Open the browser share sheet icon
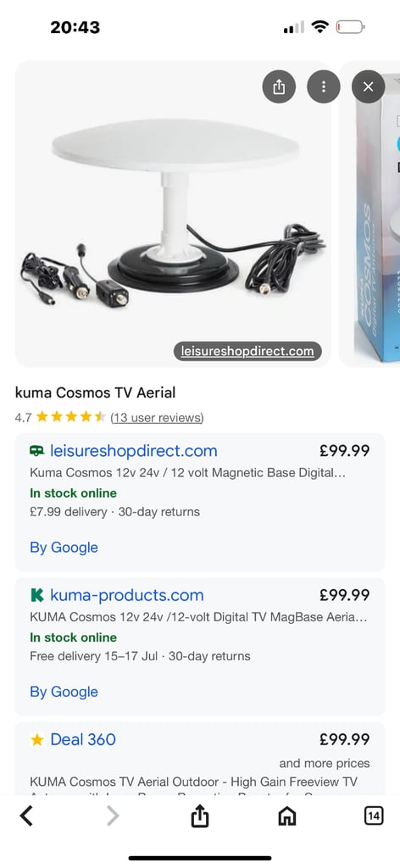 200,816
